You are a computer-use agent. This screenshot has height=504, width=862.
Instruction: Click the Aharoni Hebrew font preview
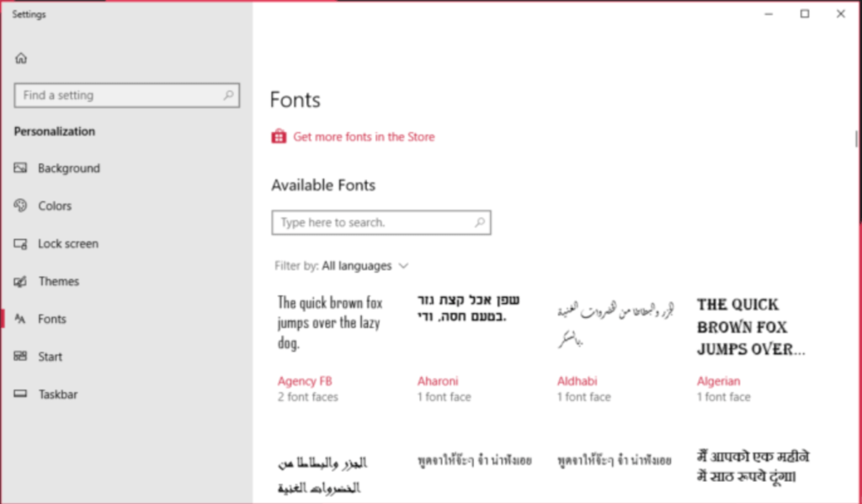point(469,308)
